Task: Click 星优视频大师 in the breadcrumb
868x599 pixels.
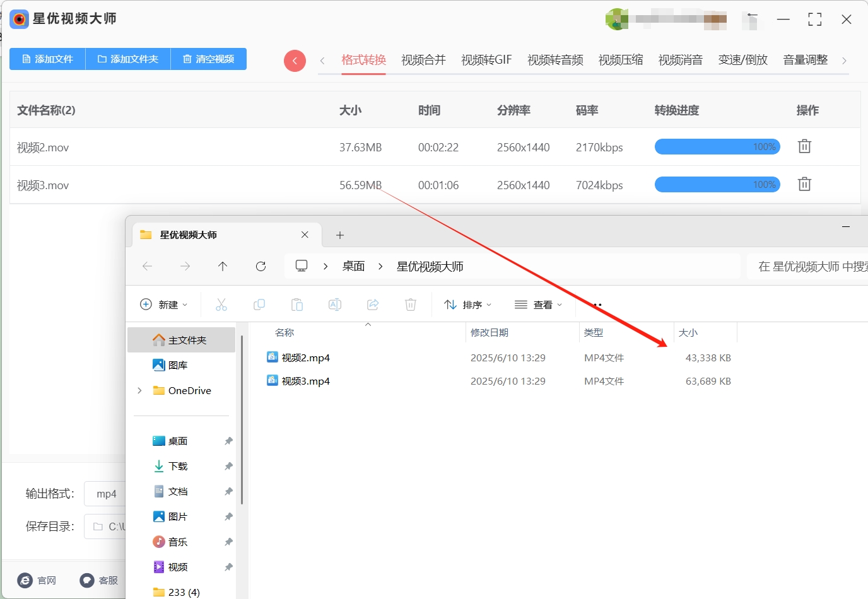Action: 430,266
